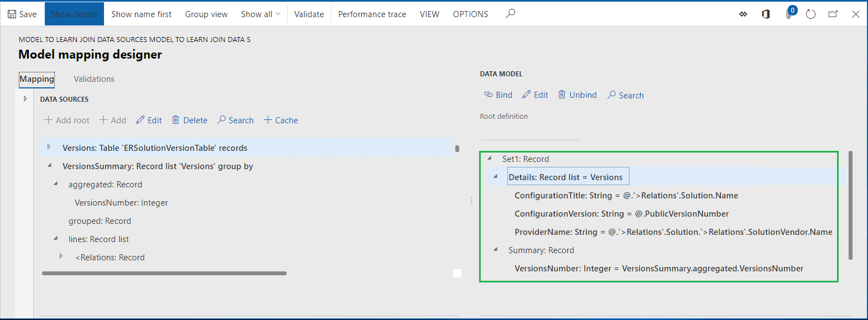The image size is (868, 320).
Task: Select ConfigurationTitle: String binding row
Action: coord(626,196)
